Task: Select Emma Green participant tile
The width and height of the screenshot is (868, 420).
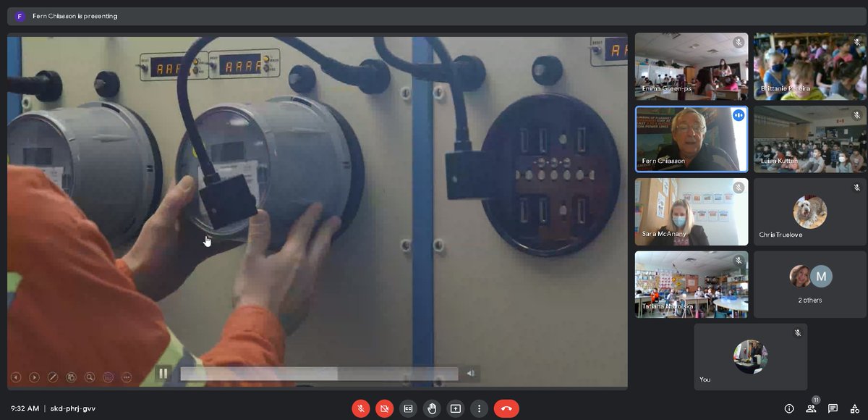Action: click(692, 66)
